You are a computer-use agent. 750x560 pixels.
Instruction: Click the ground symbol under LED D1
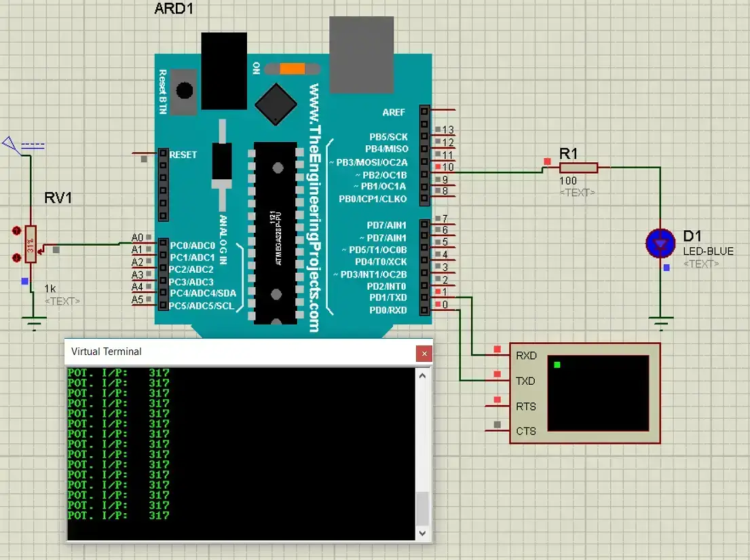tap(660, 324)
